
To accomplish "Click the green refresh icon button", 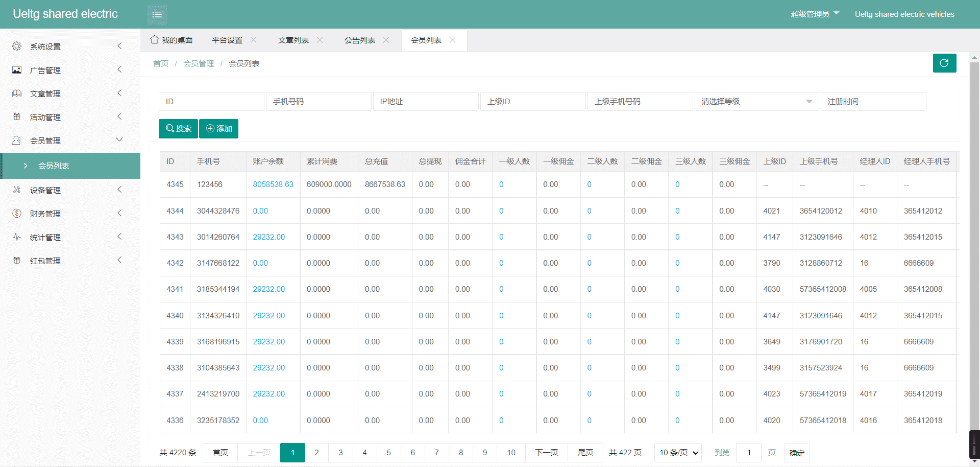I will [944, 63].
